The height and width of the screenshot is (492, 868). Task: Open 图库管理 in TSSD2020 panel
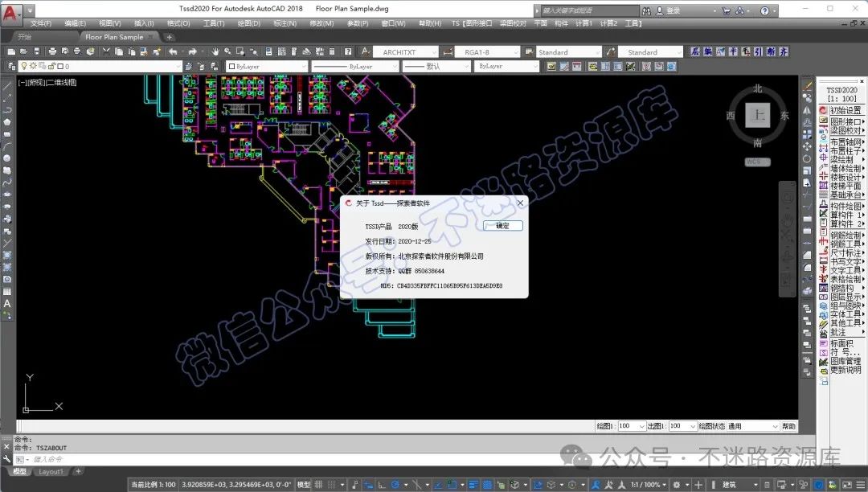click(845, 361)
